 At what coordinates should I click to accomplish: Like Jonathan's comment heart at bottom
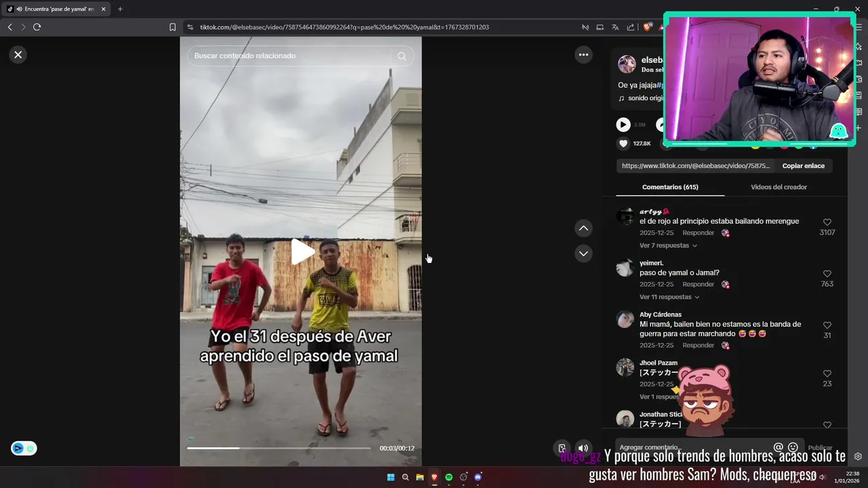tap(827, 425)
